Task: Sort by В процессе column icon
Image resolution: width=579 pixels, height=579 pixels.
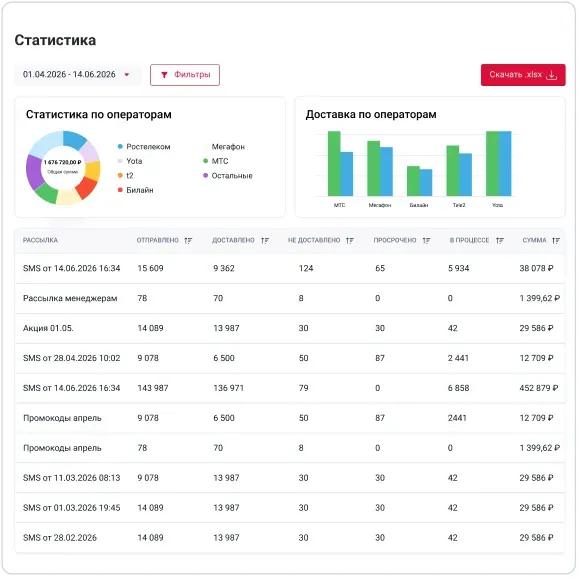Action: coord(500,241)
